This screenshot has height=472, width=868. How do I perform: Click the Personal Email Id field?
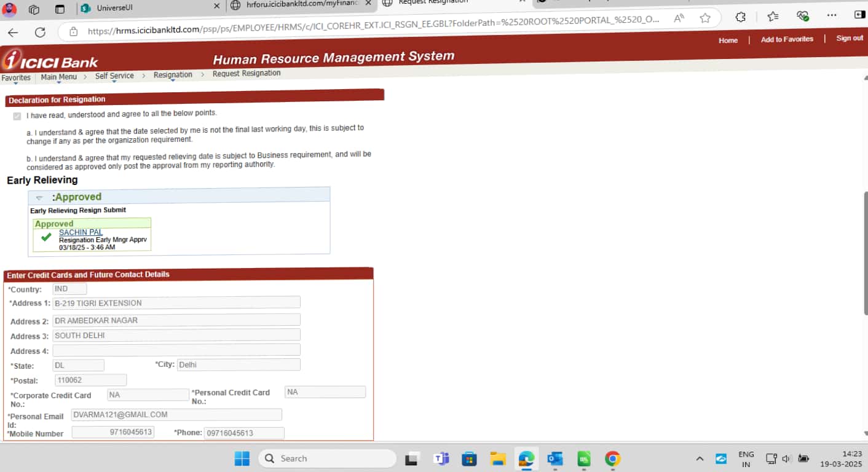coord(176,415)
